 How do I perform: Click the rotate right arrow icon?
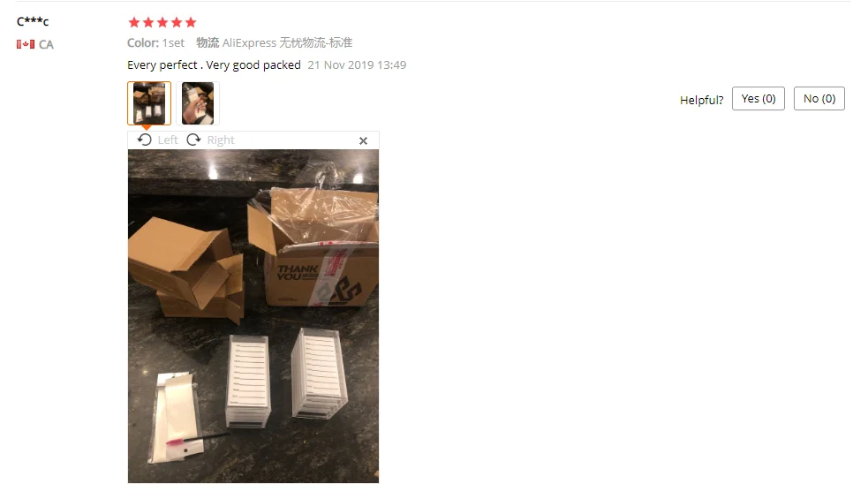[x=193, y=140]
